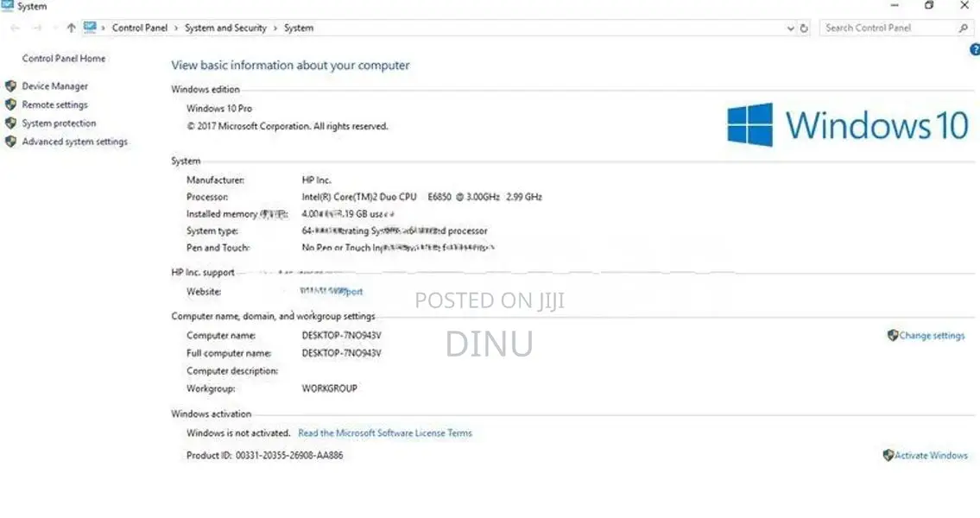
Task: Click the shield icon next to Activate Windows
Action: pos(888,456)
